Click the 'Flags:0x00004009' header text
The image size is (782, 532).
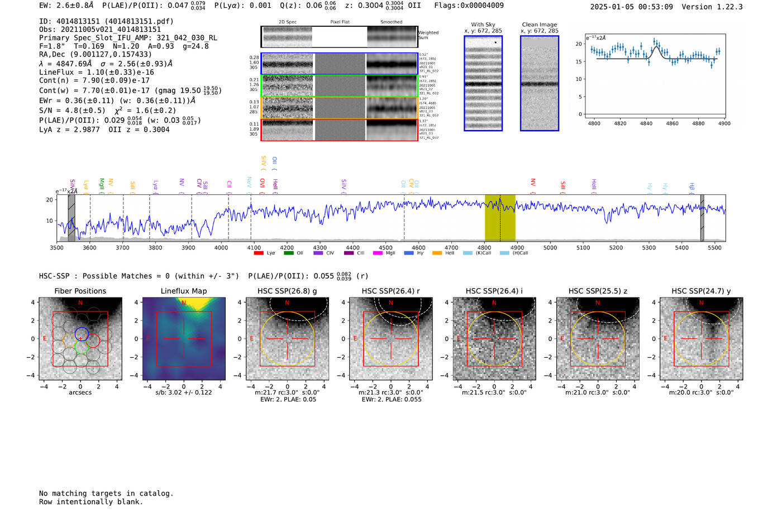click(469, 6)
